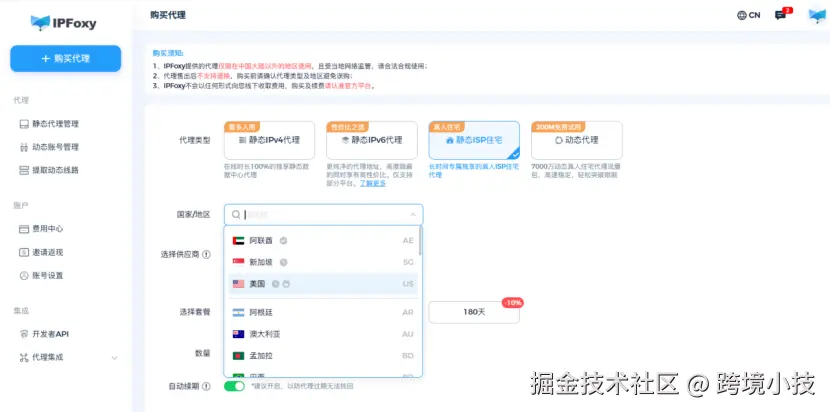
Task: Click the 提取动态线路 server icon
Action: coord(24,171)
